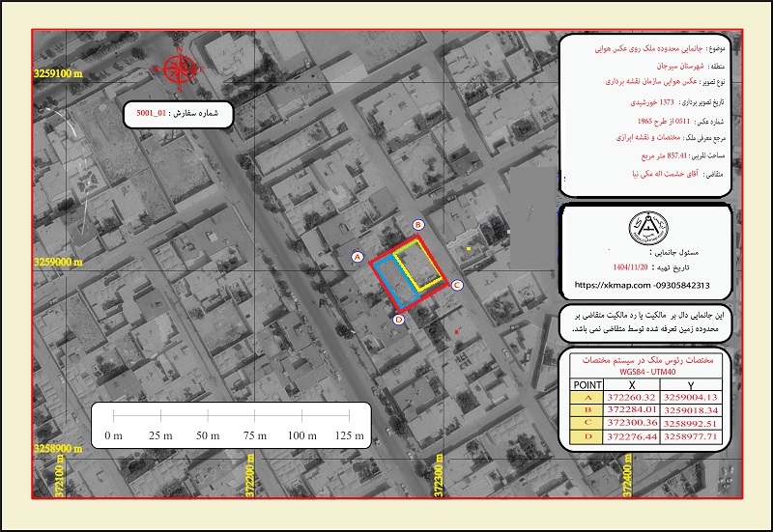Click row label A in coordinates table

click(587, 398)
